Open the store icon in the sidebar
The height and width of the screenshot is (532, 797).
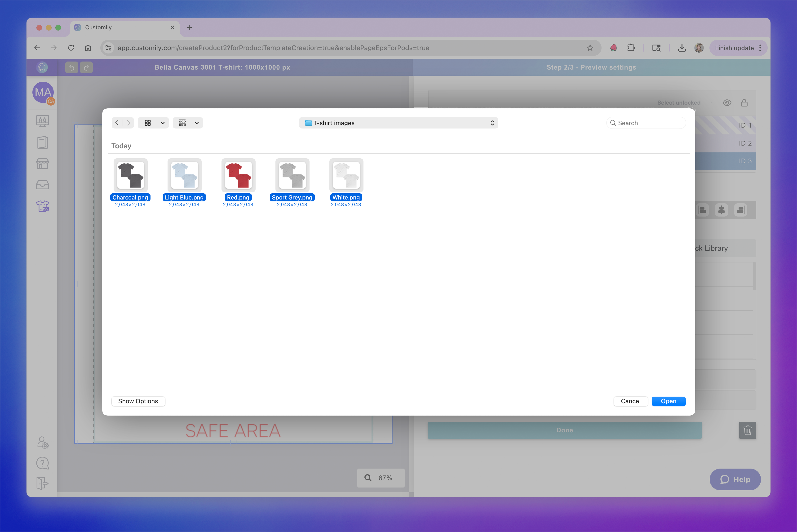pos(42,164)
